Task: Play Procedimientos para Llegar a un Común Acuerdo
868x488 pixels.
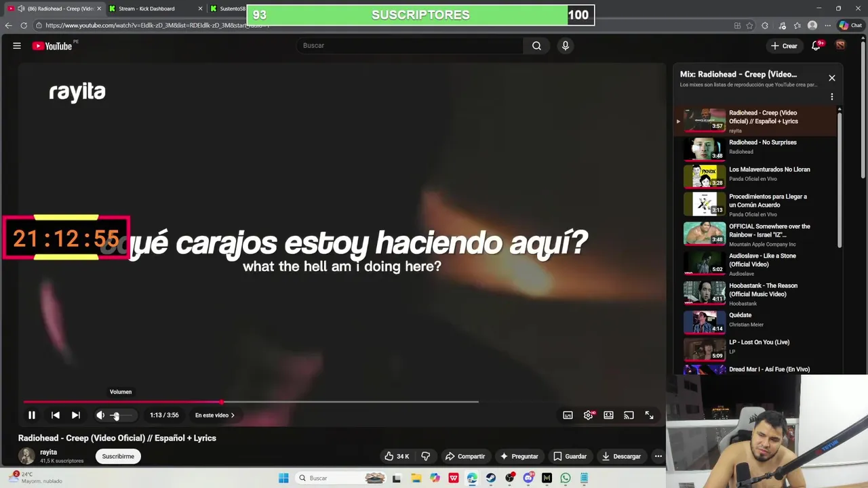Action: click(756, 205)
